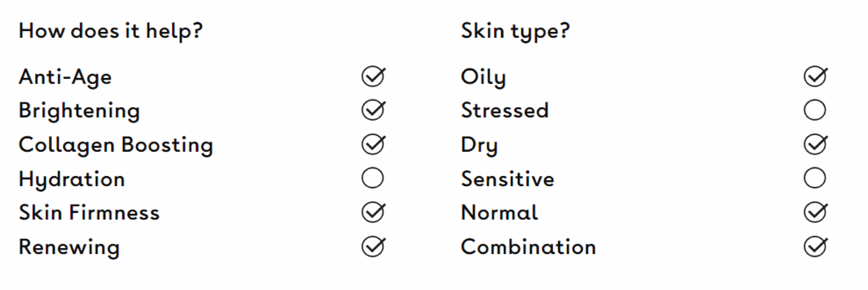Image resolution: width=868 pixels, height=290 pixels.
Task: Click the Combination label text
Action: [x=528, y=247]
